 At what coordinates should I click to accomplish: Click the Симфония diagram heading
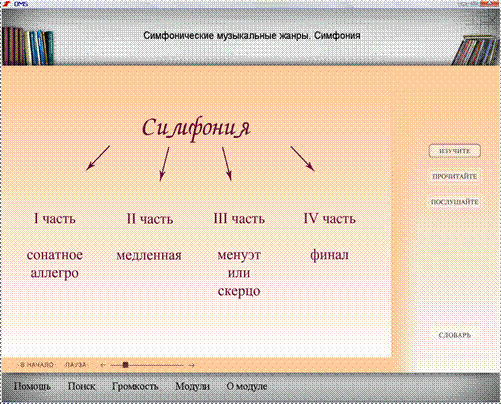196,128
